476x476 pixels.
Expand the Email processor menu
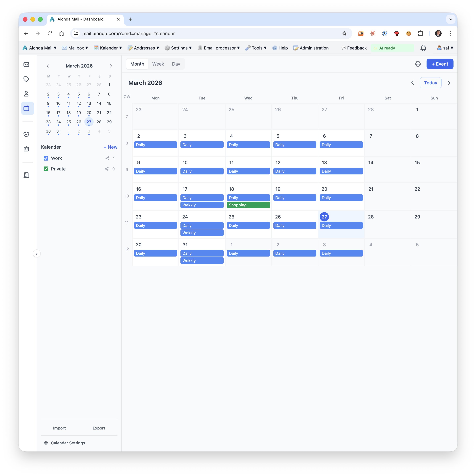(219, 48)
